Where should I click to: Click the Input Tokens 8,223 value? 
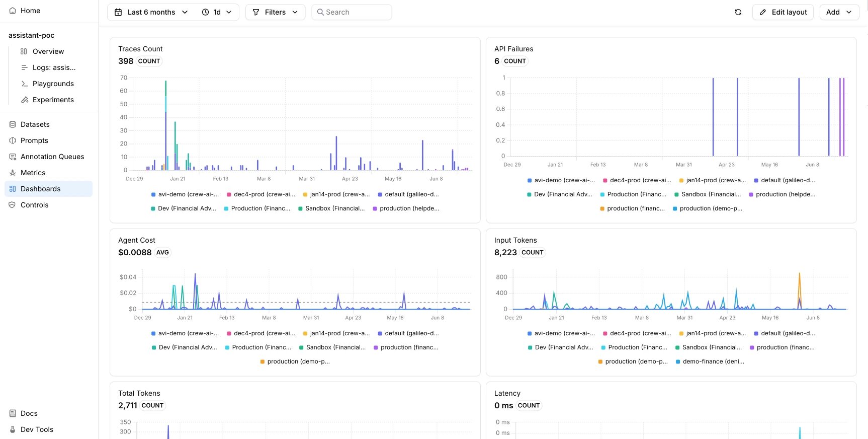coord(505,252)
